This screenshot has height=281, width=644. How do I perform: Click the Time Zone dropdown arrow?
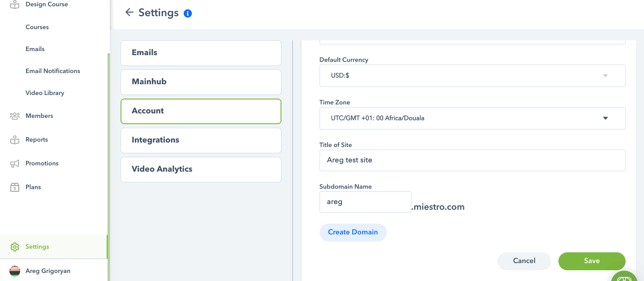point(605,118)
